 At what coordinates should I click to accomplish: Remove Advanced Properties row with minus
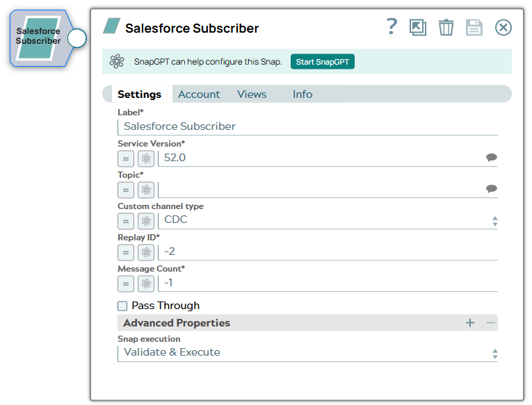pyautogui.click(x=490, y=322)
